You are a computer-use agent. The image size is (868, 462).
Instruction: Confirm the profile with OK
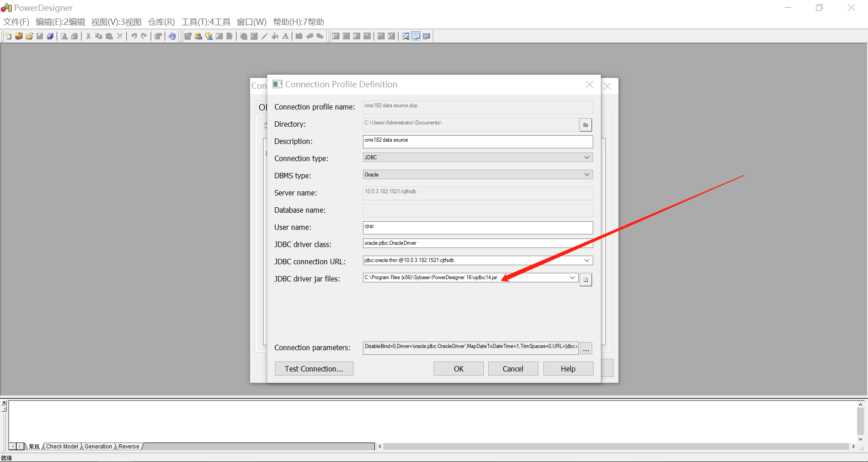pos(458,368)
